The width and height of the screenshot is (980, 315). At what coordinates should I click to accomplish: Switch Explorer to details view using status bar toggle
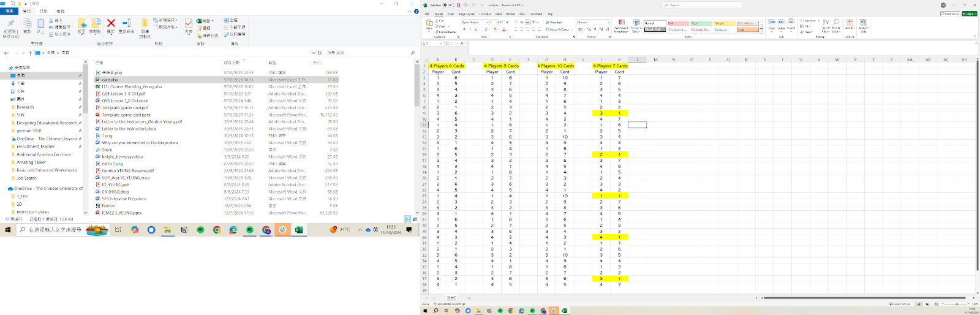click(407, 219)
